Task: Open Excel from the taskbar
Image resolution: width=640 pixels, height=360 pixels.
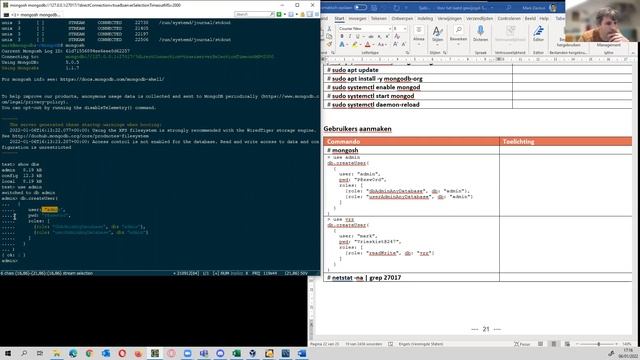Action: pos(236,353)
